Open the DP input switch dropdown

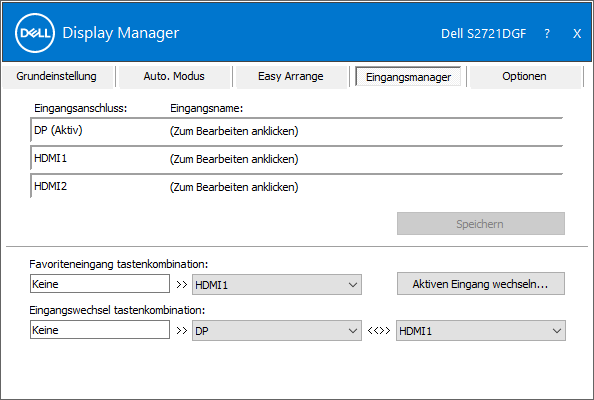pos(277,331)
